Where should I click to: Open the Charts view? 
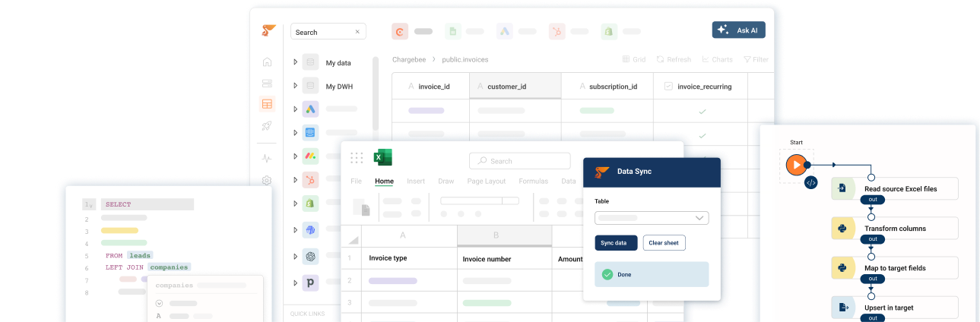pyautogui.click(x=717, y=59)
